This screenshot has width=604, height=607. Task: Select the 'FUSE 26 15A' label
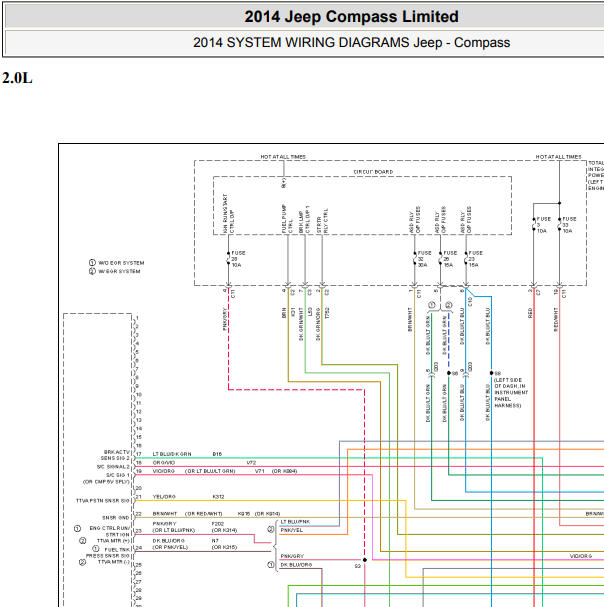[450, 259]
